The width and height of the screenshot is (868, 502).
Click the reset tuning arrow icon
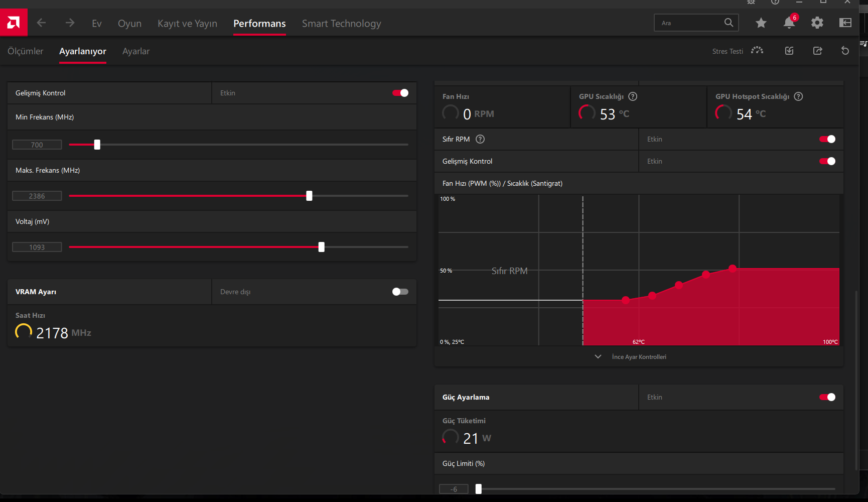tap(845, 51)
